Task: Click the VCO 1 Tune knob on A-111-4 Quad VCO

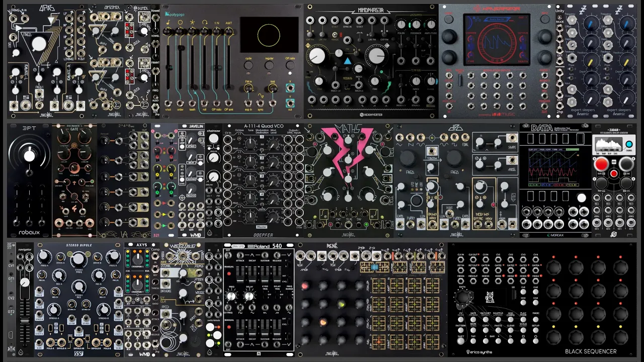Action: (x=250, y=143)
